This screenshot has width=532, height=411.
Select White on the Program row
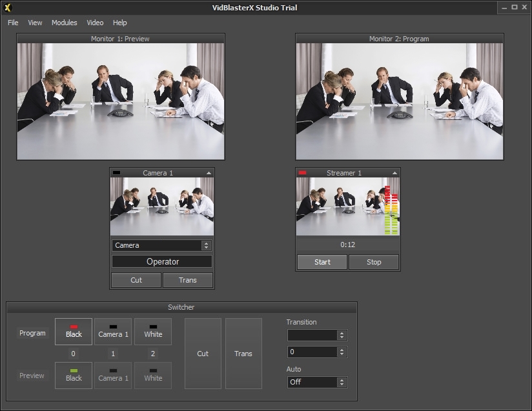point(153,331)
